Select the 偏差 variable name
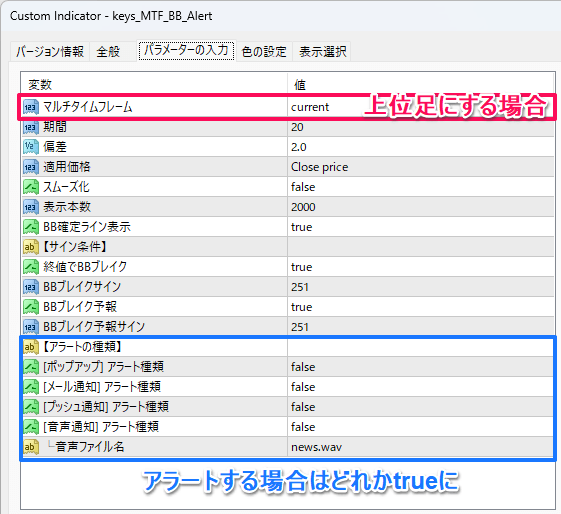Image resolution: width=561 pixels, height=514 pixels. click(x=55, y=147)
